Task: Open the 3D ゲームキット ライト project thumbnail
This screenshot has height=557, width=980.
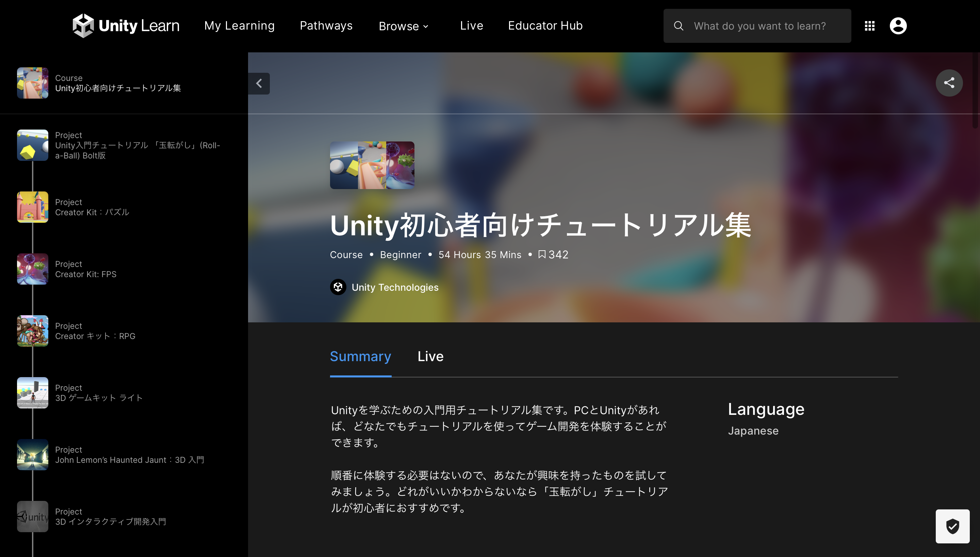Action: 33,393
